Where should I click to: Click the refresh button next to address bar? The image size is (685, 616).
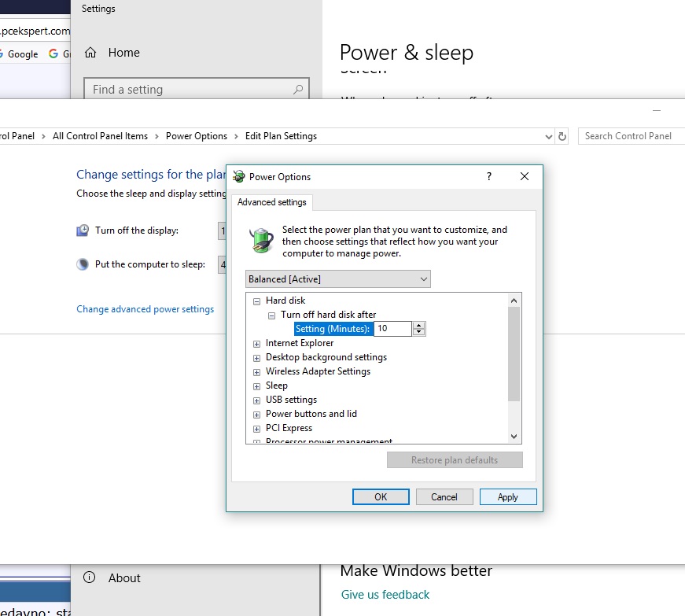pyautogui.click(x=562, y=136)
